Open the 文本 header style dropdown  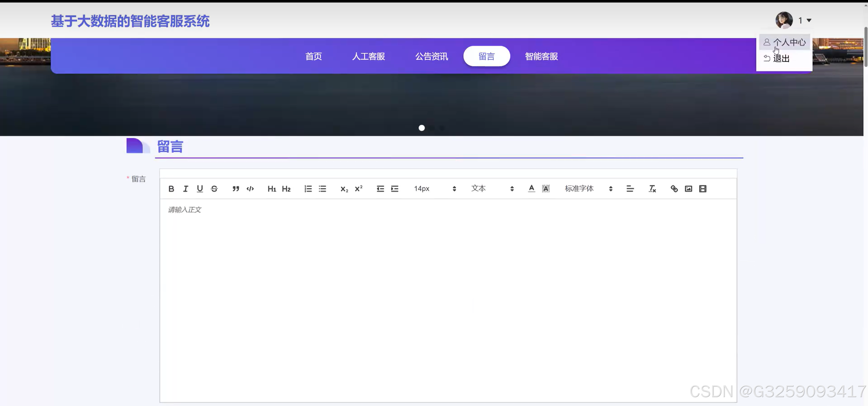[x=492, y=189]
